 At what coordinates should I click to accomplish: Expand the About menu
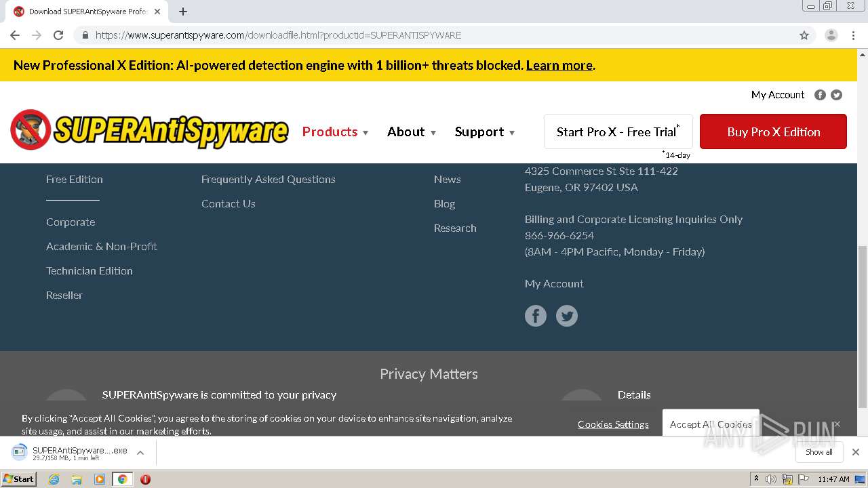coord(412,131)
